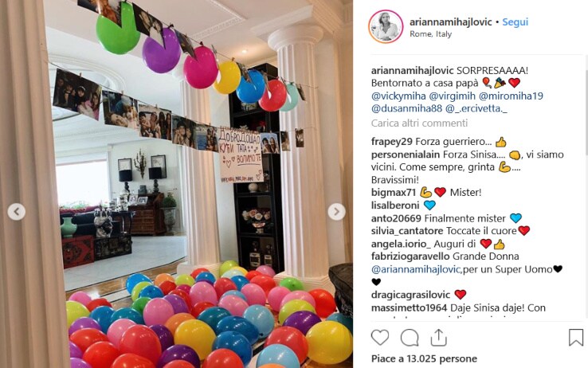Open the @dusanmiha88 mention

[x=406, y=108]
